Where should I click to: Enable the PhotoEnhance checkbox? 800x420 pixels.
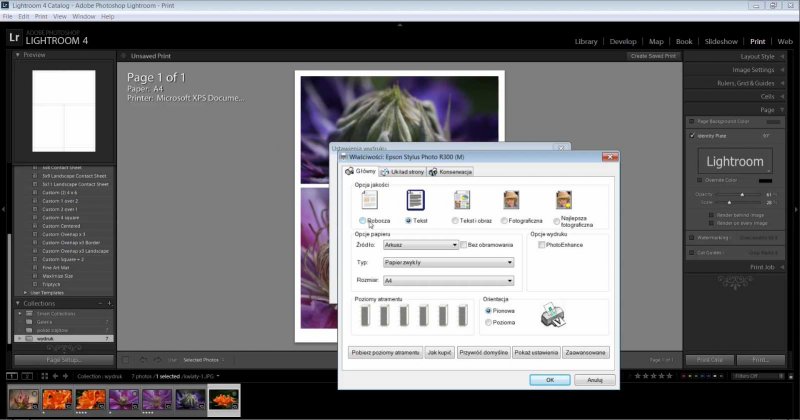coord(540,244)
